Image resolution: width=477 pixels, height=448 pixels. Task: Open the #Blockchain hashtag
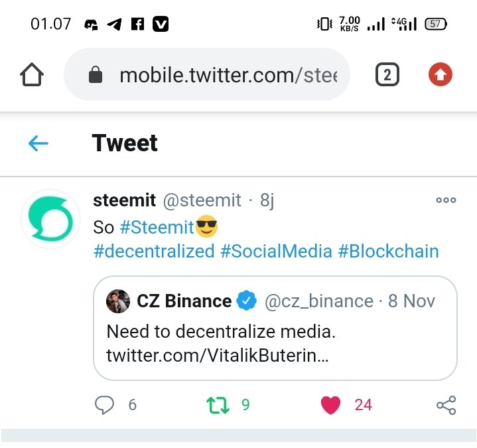(388, 252)
